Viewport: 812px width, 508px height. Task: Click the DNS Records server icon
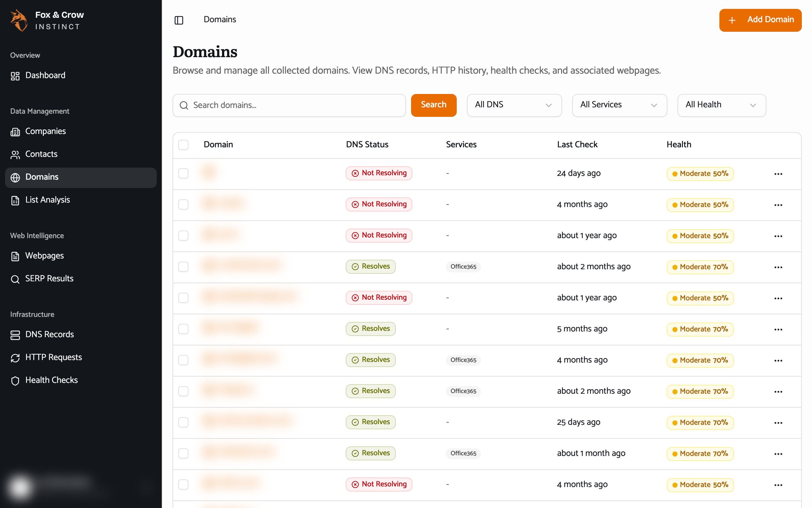15,335
